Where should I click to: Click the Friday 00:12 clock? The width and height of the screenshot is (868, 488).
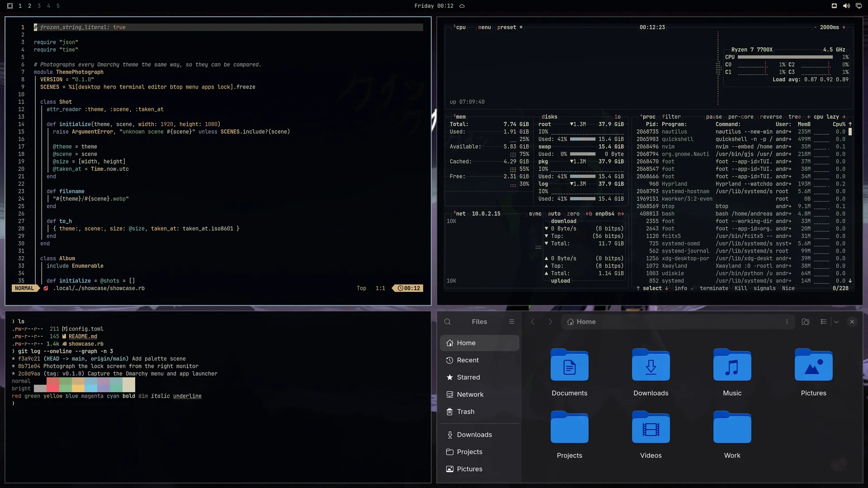click(x=434, y=6)
